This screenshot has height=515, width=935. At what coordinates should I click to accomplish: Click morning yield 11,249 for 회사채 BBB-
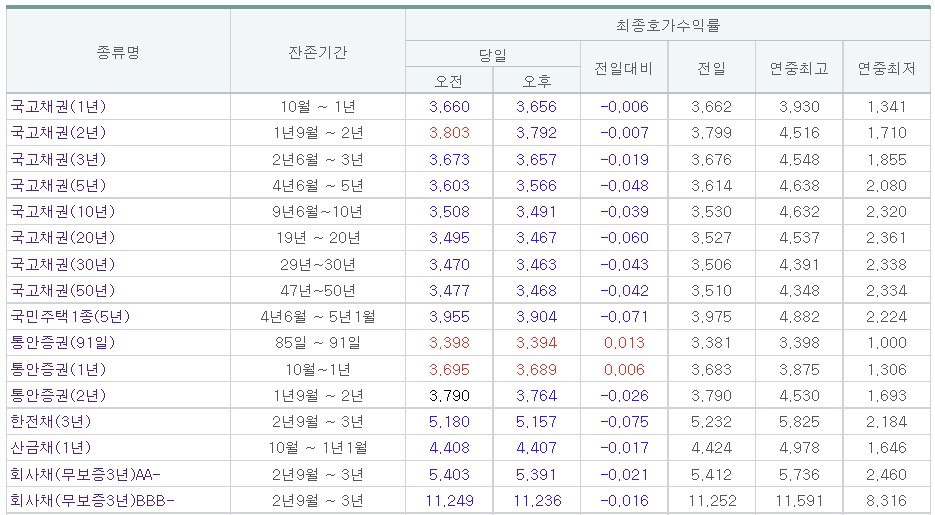tap(449, 501)
